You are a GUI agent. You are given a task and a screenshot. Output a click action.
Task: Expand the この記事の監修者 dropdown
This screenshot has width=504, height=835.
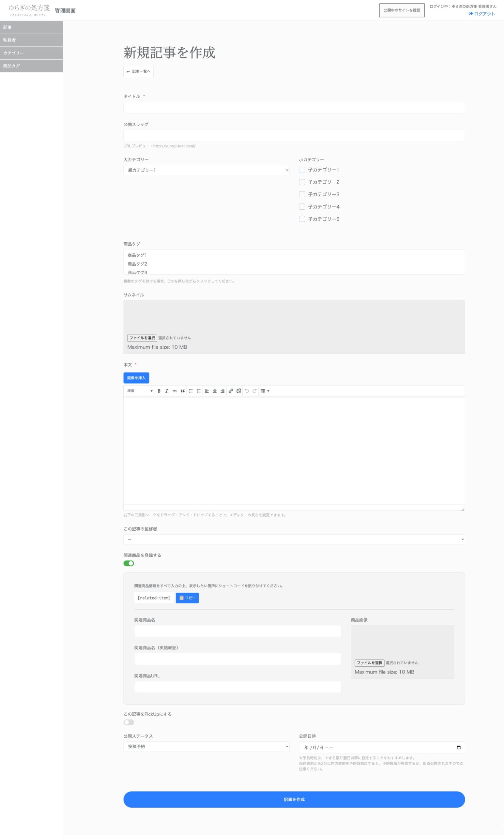[294, 539]
